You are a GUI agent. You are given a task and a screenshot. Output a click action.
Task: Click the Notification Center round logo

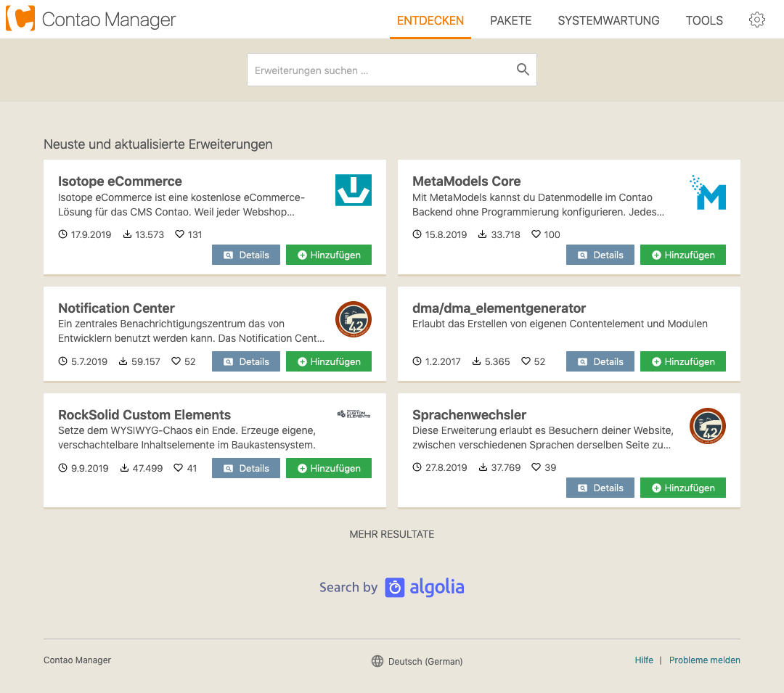tap(353, 319)
